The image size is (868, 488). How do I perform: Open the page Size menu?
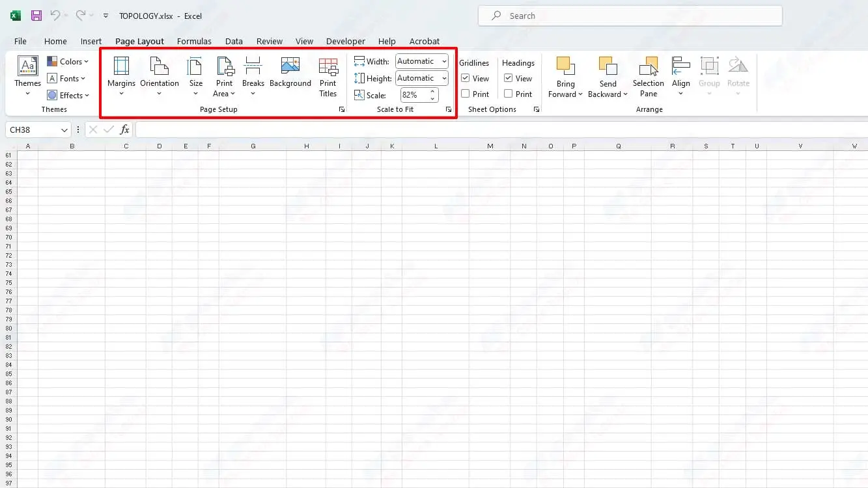195,75
